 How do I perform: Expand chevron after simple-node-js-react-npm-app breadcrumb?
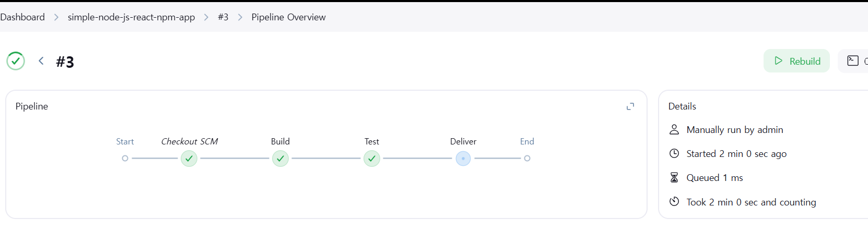pos(206,17)
